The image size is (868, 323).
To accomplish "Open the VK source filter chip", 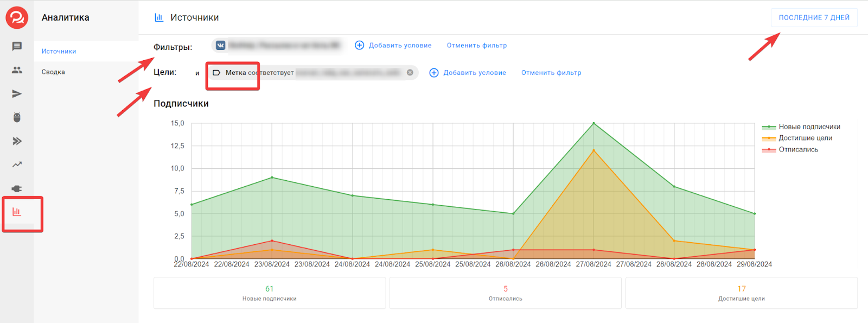I will [278, 46].
